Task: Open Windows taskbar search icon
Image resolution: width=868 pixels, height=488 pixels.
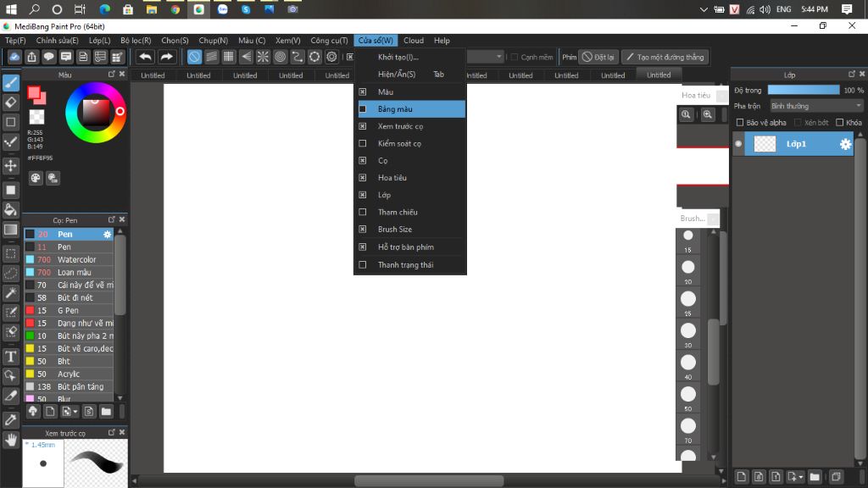Action: [x=34, y=9]
